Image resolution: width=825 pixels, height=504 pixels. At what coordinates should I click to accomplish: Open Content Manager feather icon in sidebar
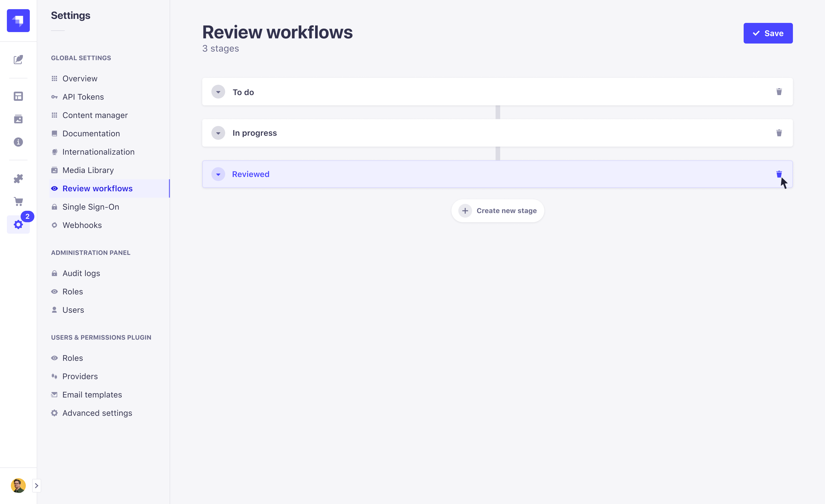click(18, 60)
